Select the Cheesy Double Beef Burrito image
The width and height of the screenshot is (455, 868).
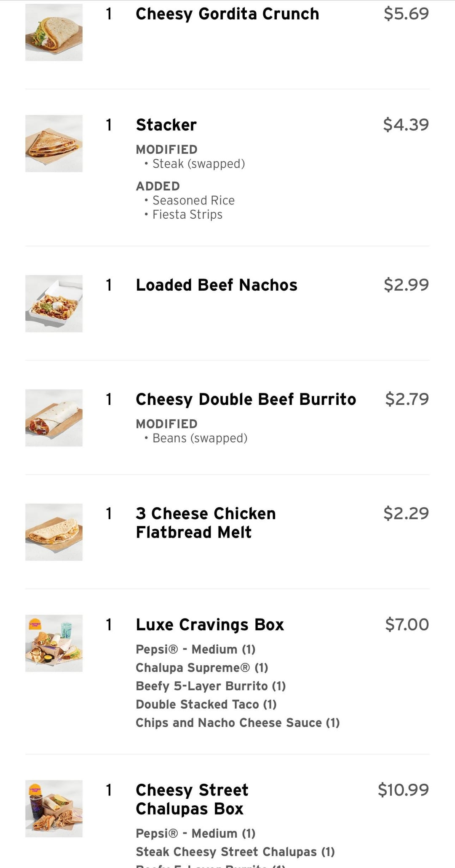tap(54, 418)
